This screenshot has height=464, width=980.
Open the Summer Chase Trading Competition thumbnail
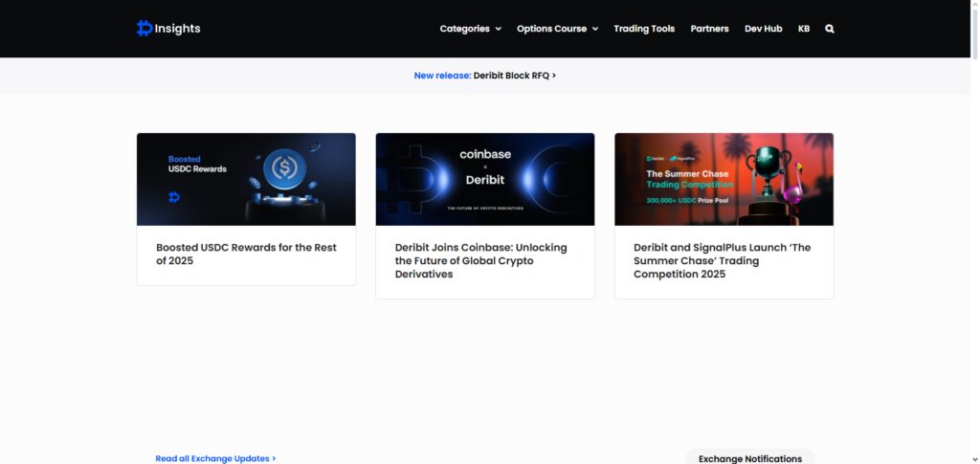(x=724, y=179)
